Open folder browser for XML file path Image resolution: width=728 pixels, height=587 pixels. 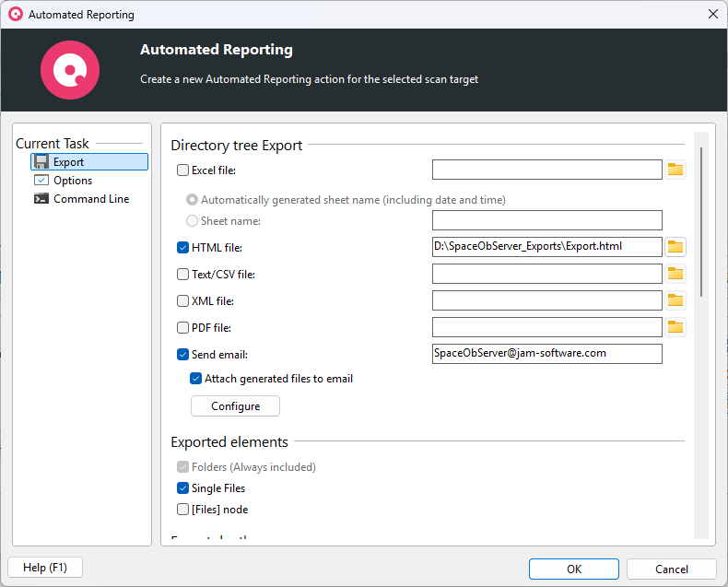tap(675, 300)
